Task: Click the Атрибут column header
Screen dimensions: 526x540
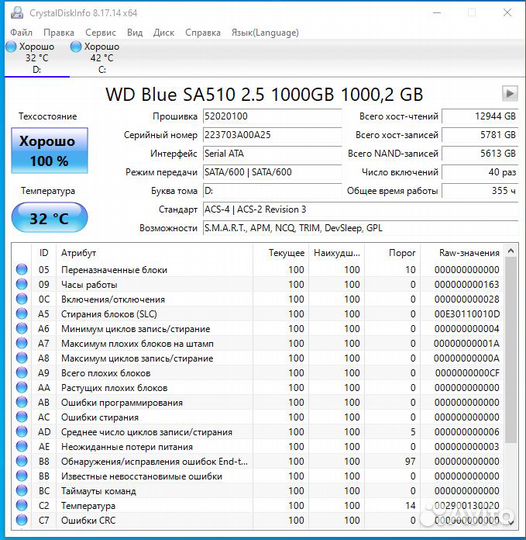Action: [79, 253]
